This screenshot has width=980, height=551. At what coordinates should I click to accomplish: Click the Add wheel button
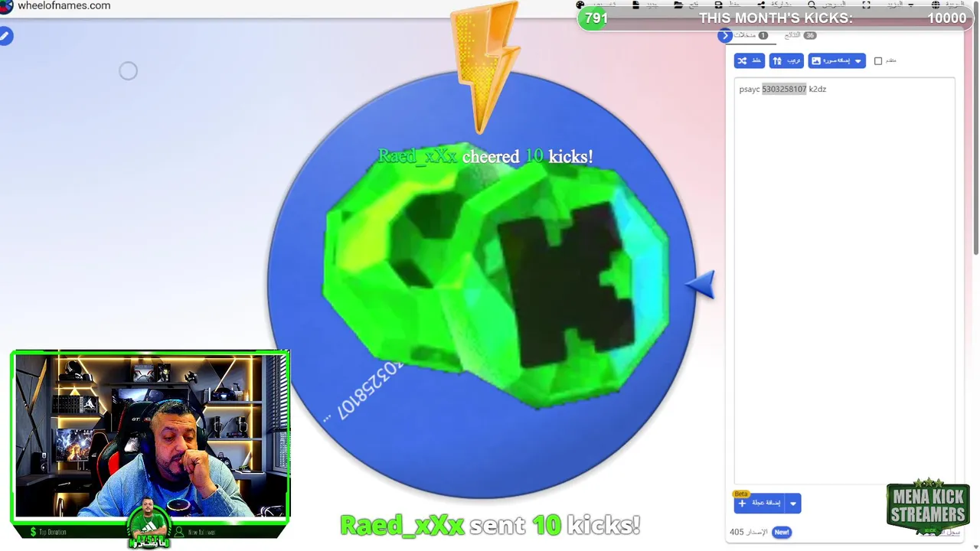tap(759, 503)
